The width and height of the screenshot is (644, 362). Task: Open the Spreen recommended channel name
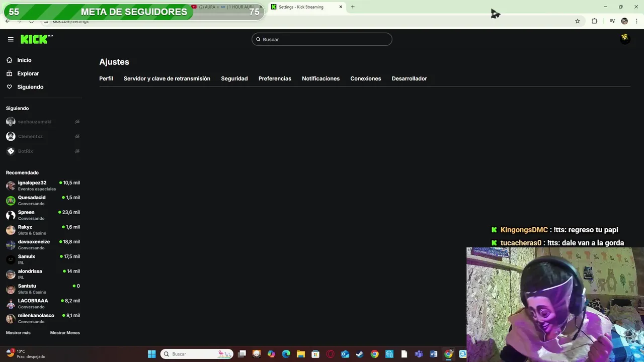point(26,212)
